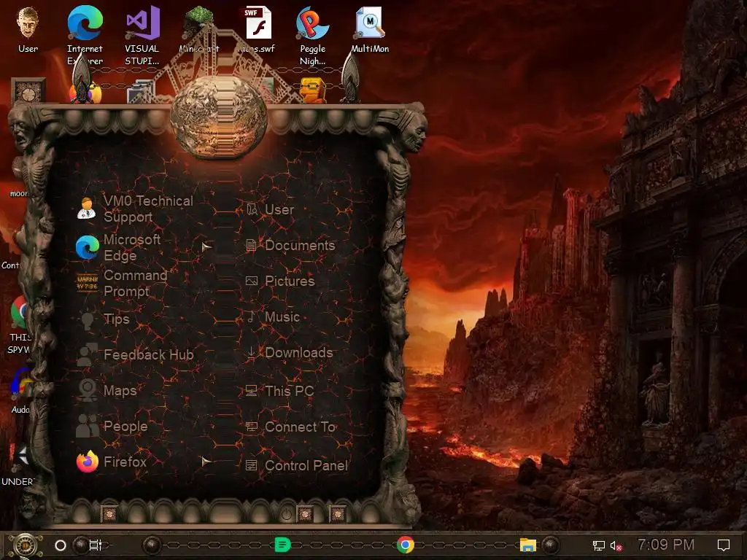
Task: Select the Peggle Nights desktop shortcut
Action: 312,35
